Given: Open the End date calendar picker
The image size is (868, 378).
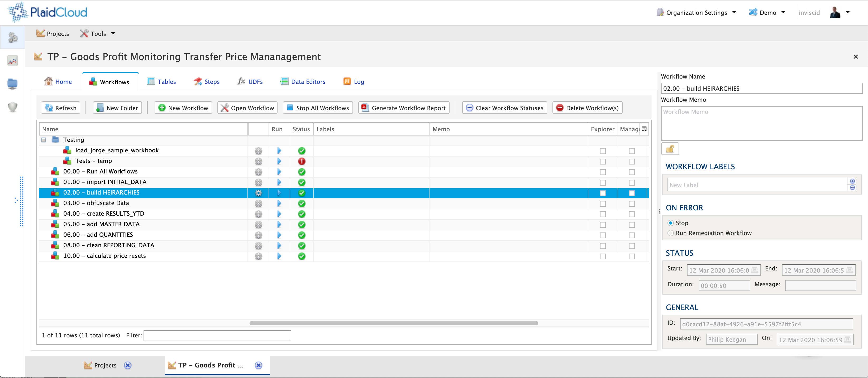Looking at the screenshot, I should [x=850, y=270].
